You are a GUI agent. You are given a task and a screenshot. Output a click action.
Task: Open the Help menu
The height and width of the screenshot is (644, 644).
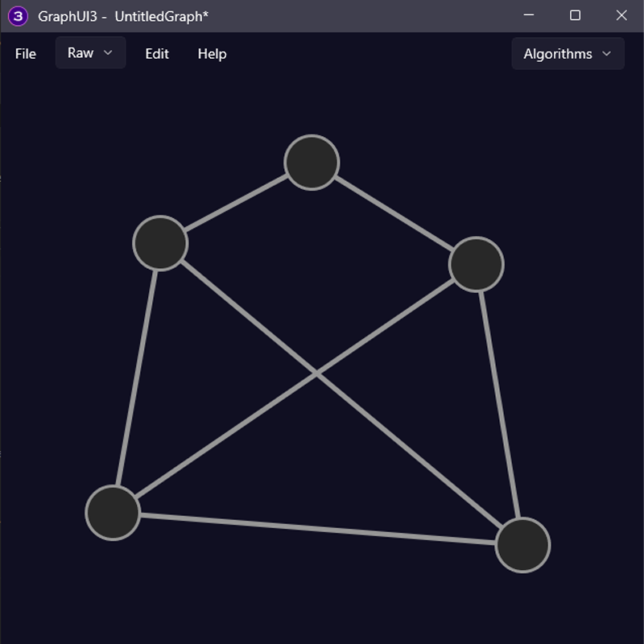[212, 54]
